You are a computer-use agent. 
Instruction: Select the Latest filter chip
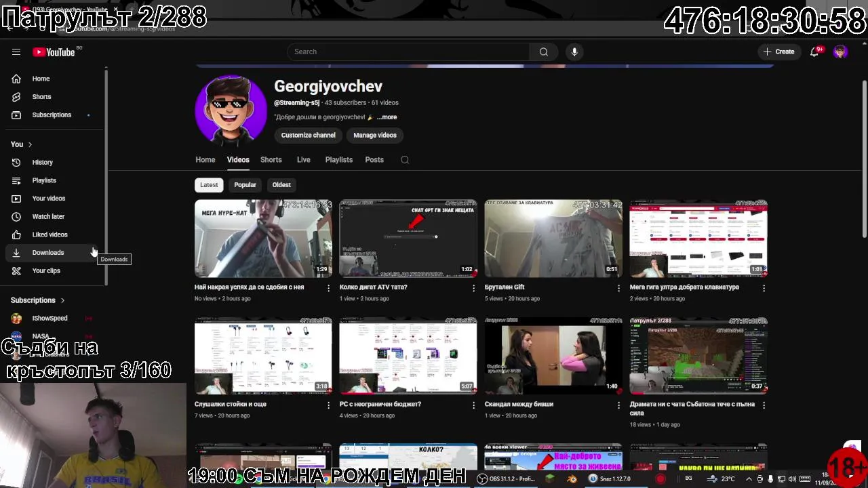point(209,185)
